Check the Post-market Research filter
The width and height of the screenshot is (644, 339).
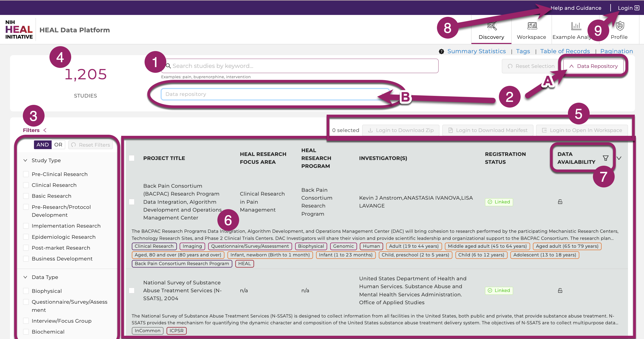click(26, 248)
